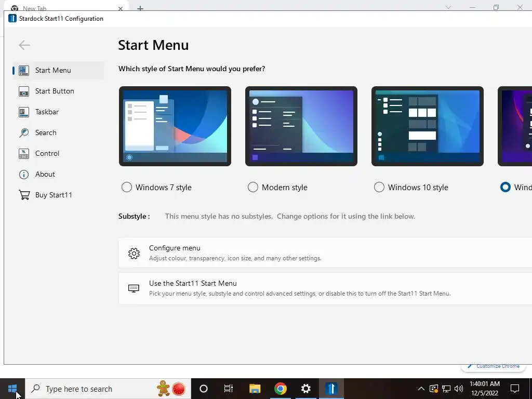Open the Start Menu settings page
This screenshot has height=399, width=532.
click(x=58, y=70)
